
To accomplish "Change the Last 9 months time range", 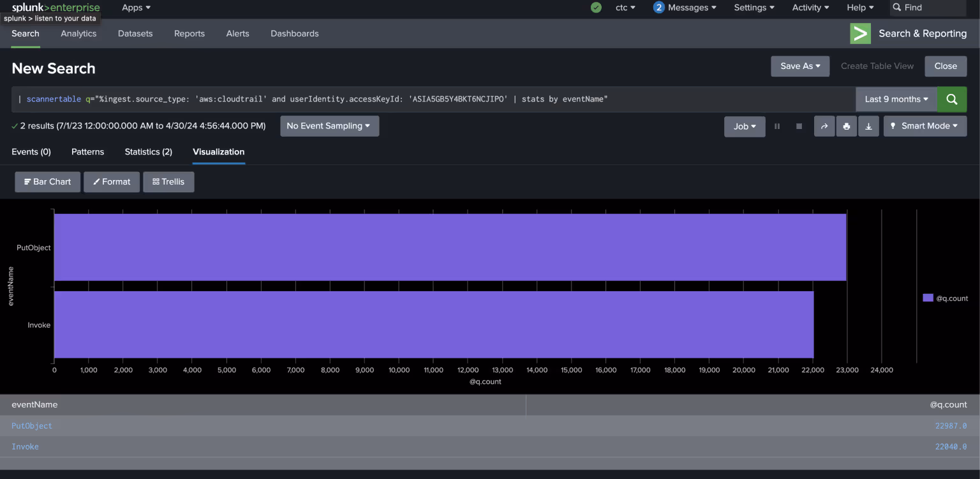I will coord(896,99).
